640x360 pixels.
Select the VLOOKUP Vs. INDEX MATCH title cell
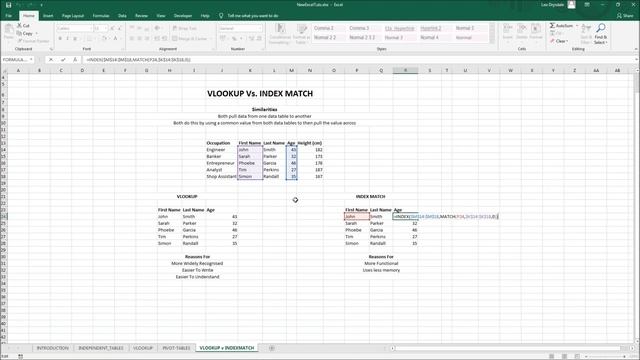260,93
